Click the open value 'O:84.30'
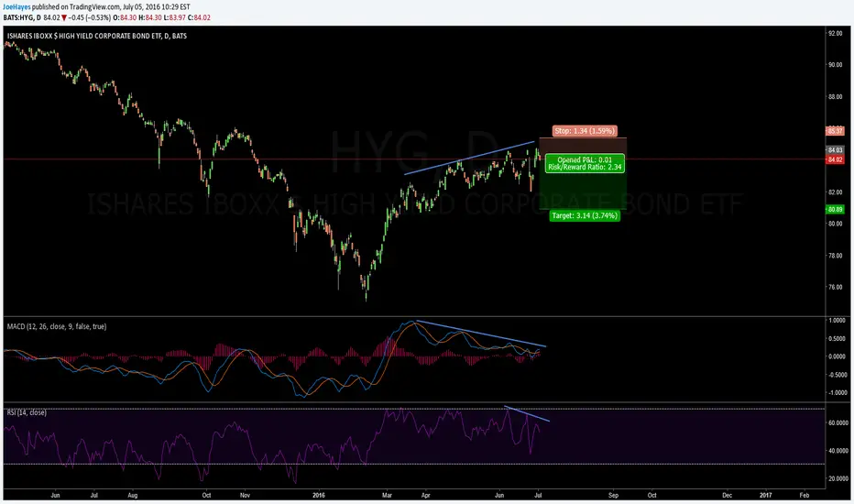854x504 pixels. coord(124,17)
